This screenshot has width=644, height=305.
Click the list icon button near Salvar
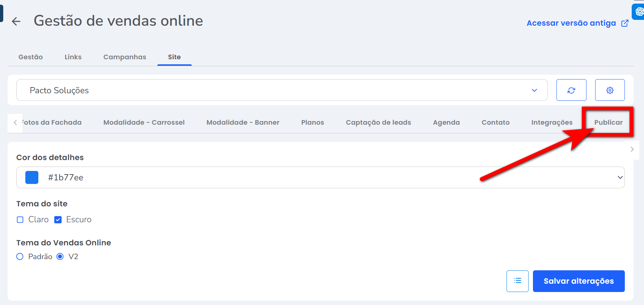[517, 281]
